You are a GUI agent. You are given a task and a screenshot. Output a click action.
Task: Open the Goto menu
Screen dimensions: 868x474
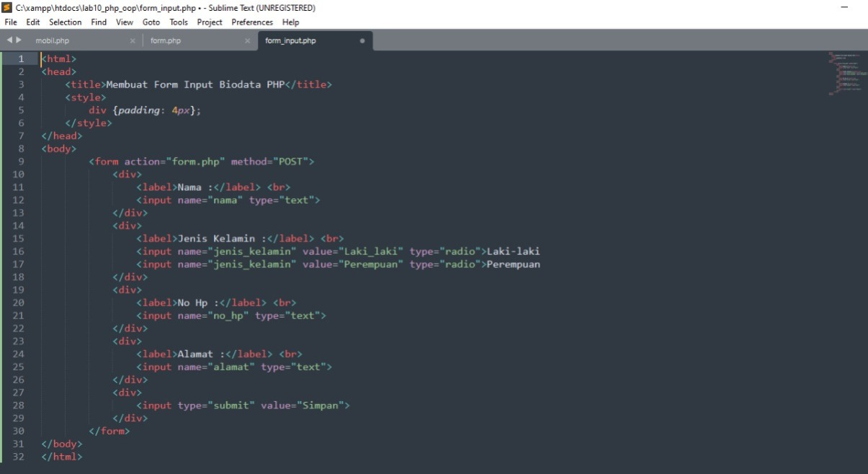[151, 22]
